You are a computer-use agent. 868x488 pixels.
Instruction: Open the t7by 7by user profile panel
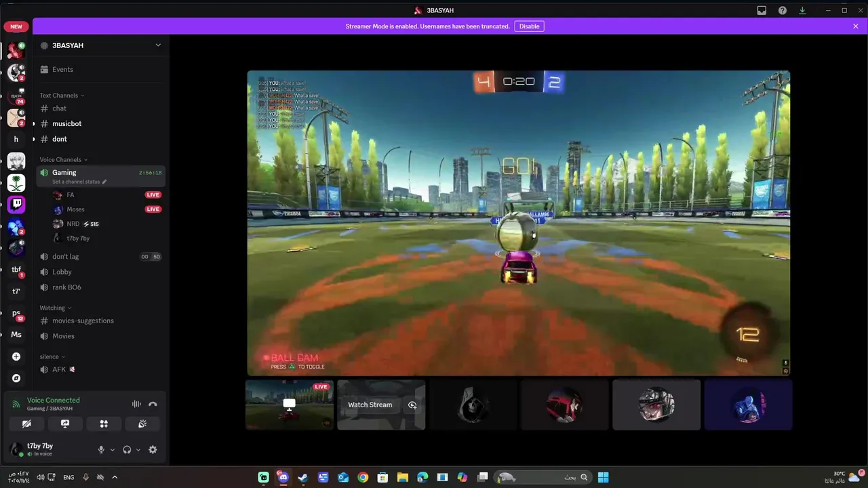point(49,449)
